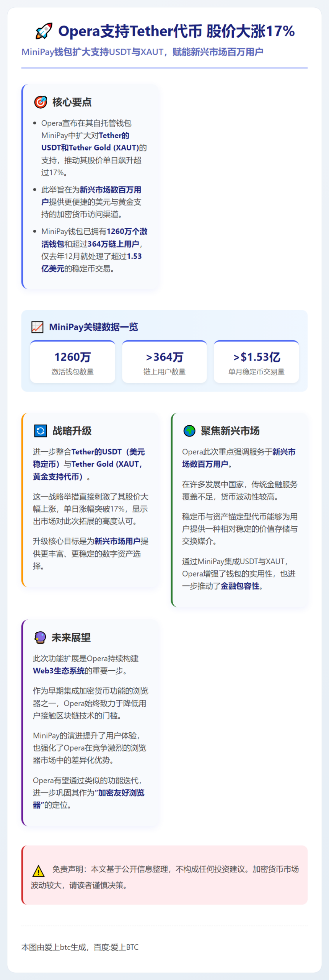
Task: Select the >364万 链上用户数量 stat card
Action: 164,362
